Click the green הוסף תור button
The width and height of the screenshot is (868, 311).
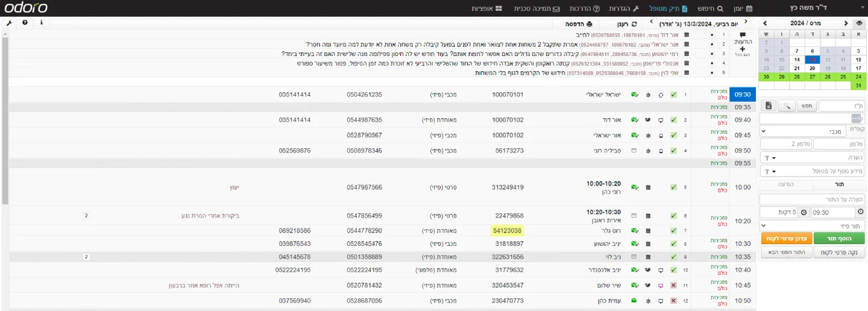coord(839,239)
